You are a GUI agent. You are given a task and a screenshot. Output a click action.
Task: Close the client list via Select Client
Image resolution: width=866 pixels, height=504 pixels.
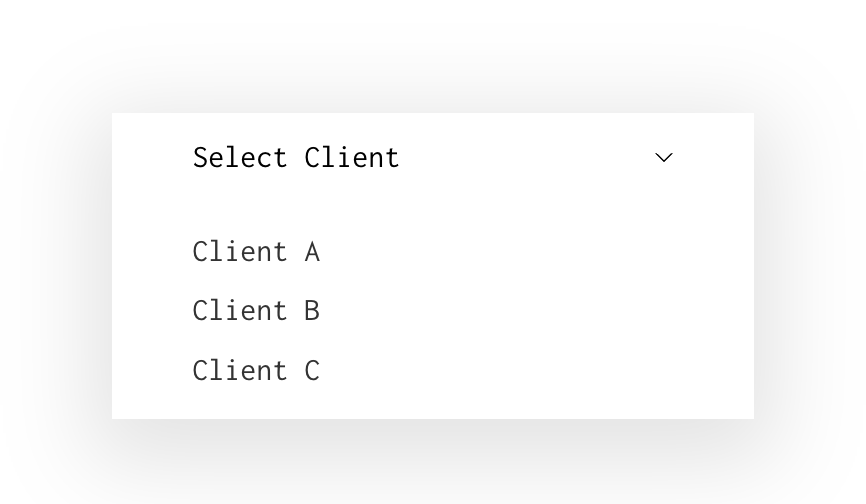click(x=296, y=158)
